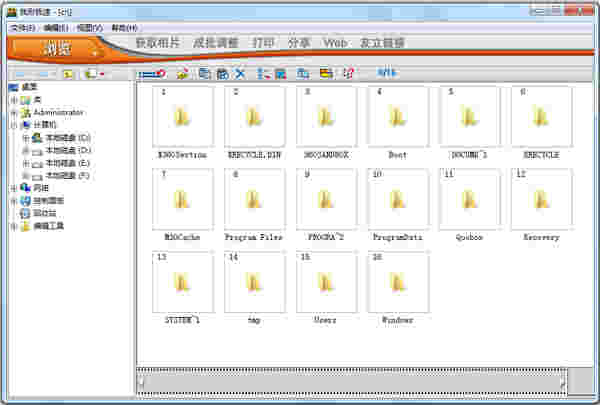Click the toolbar icon left of red-yellow icon
Screen dimensions: 600x405
303,73
